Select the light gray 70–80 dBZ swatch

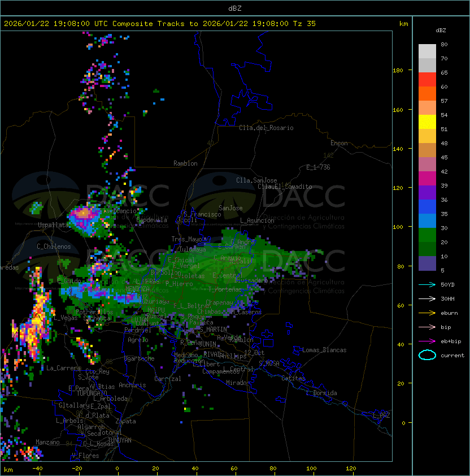coord(427,51)
